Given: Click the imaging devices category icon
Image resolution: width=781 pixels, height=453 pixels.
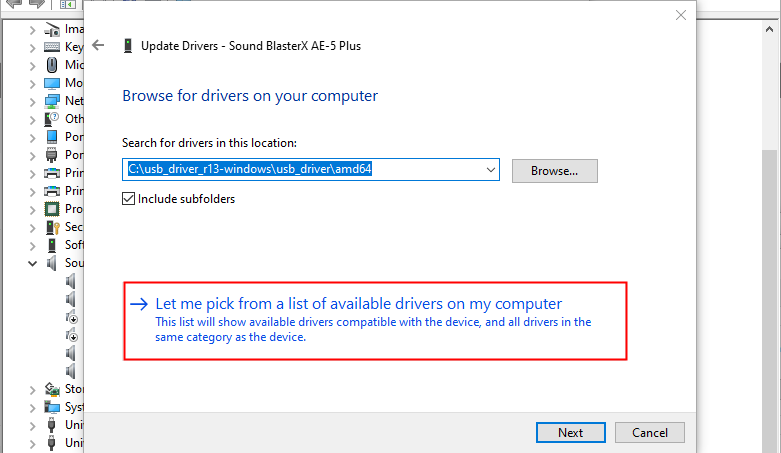Looking at the screenshot, I should (x=53, y=29).
